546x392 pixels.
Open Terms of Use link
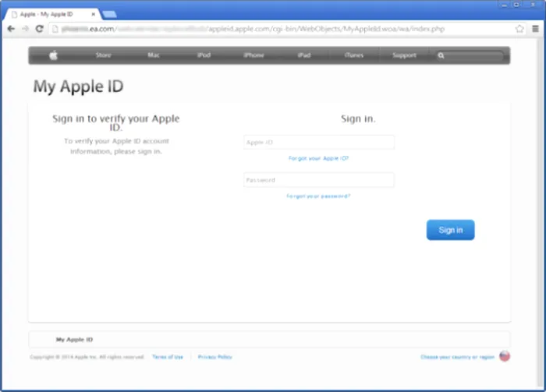point(168,357)
